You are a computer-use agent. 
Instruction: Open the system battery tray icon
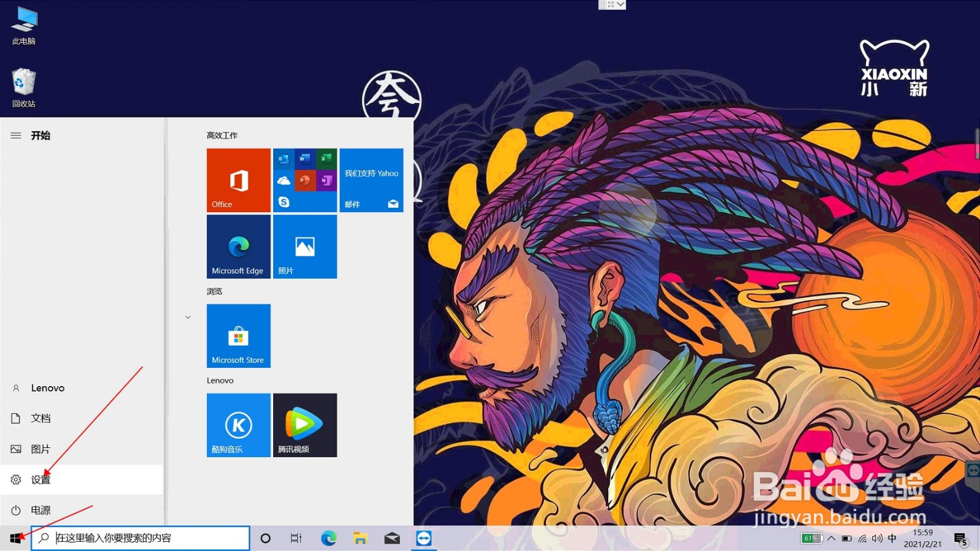click(x=847, y=539)
